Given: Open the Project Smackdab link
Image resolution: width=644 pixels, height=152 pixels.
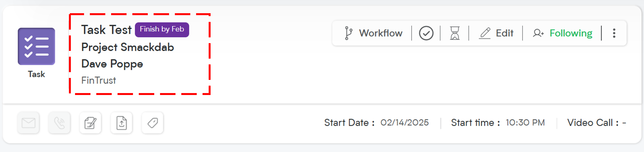Looking at the screenshot, I should tap(128, 47).
